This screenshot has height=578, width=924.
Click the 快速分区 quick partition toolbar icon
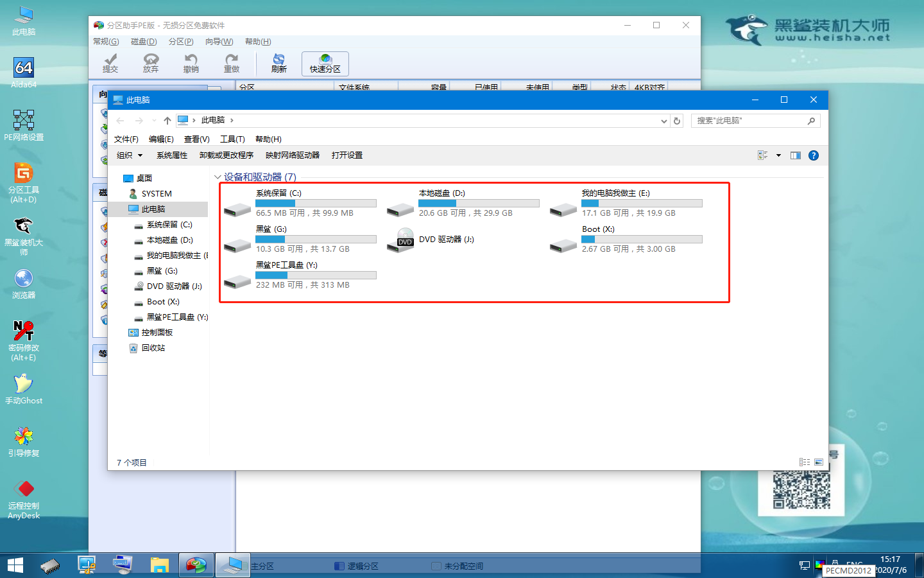(325, 63)
